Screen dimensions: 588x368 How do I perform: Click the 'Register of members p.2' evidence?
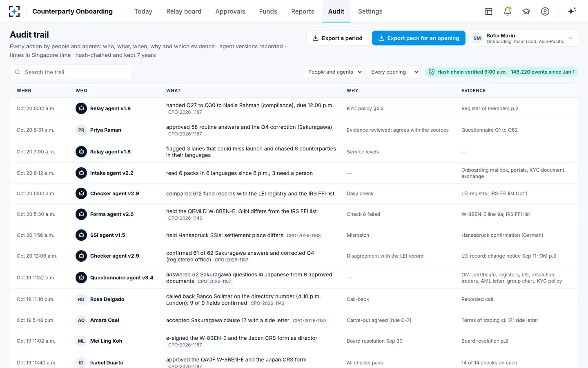(x=490, y=108)
